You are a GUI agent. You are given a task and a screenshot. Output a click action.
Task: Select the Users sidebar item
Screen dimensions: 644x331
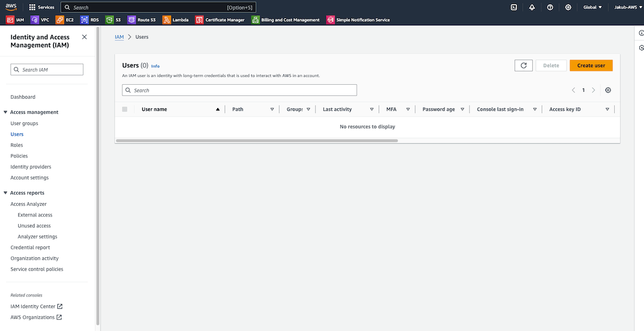pos(17,135)
